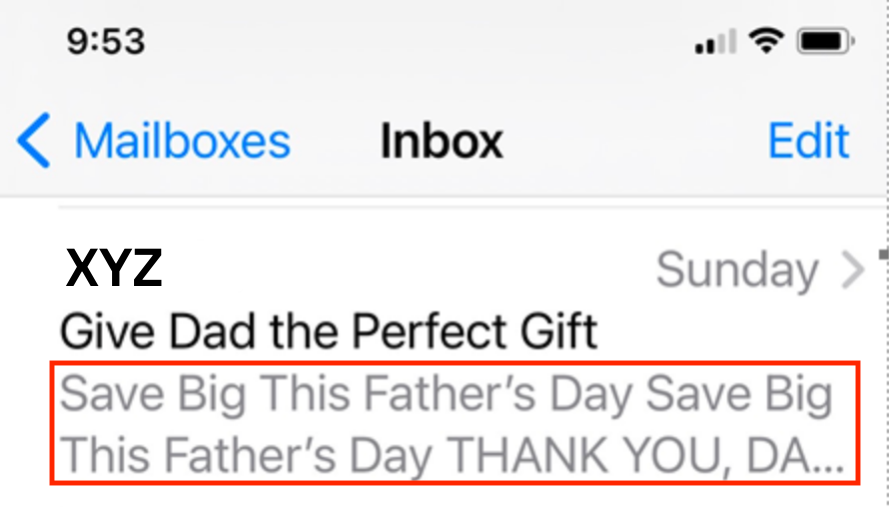Click the Wi-Fi status icon
Viewport: 890px width, 508px height.
pos(767,41)
